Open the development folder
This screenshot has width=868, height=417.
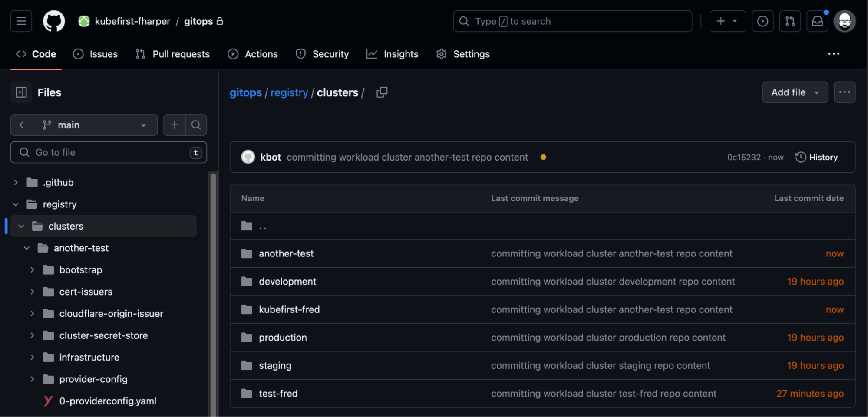pyautogui.click(x=287, y=281)
